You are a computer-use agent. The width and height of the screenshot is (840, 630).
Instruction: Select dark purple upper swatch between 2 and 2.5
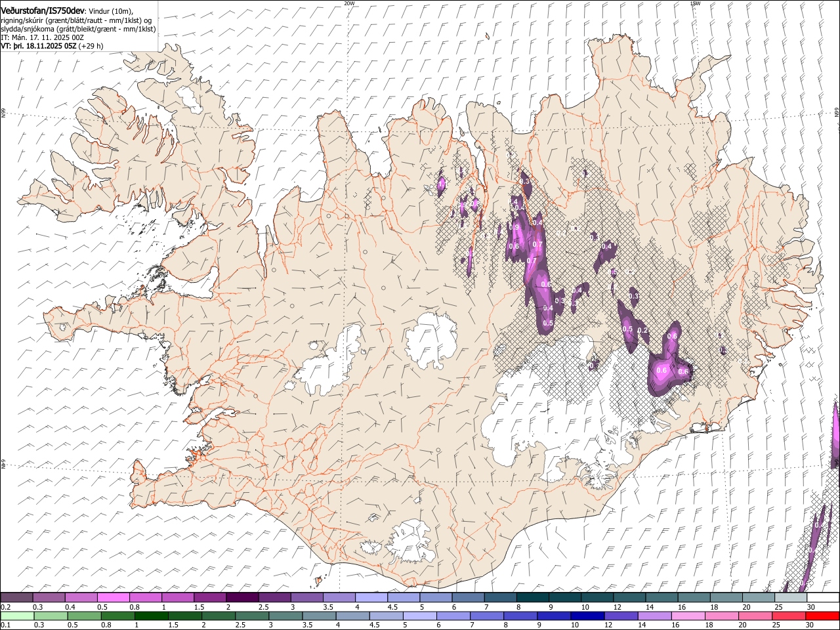(242, 598)
